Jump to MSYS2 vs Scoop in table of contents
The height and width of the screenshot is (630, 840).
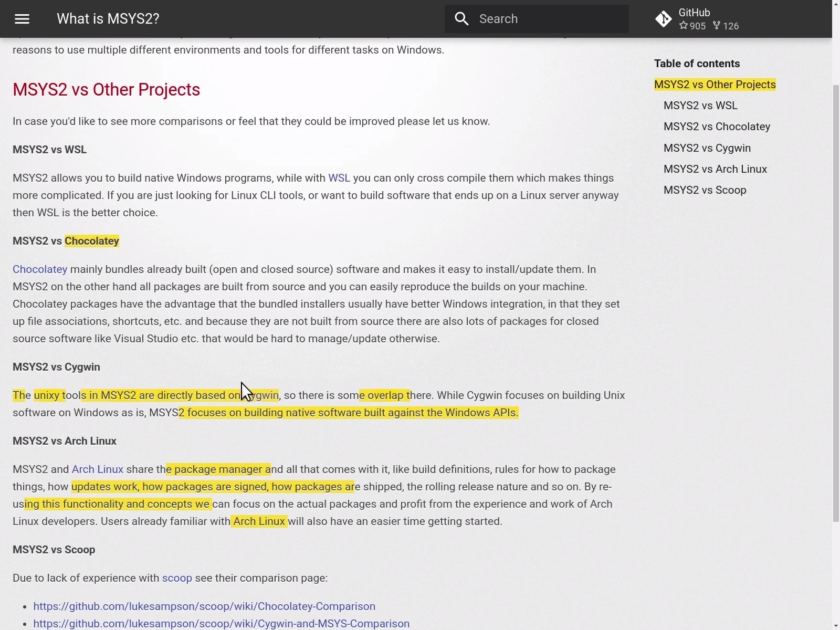pos(705,190)
